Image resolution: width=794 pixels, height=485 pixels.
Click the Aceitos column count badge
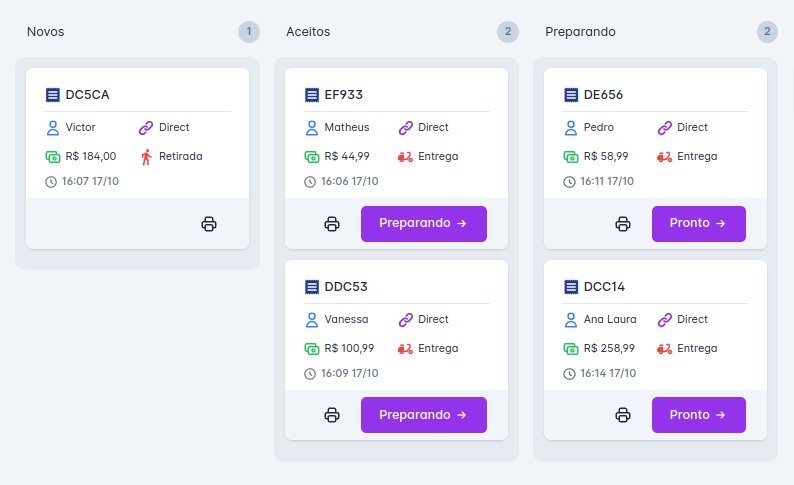tap(508, 32)
